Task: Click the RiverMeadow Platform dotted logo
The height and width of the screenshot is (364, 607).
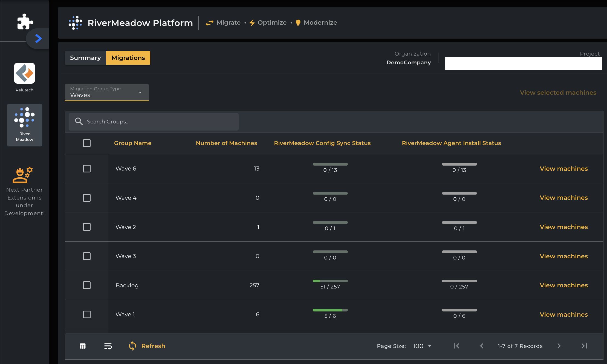Action: click(75, 23)
